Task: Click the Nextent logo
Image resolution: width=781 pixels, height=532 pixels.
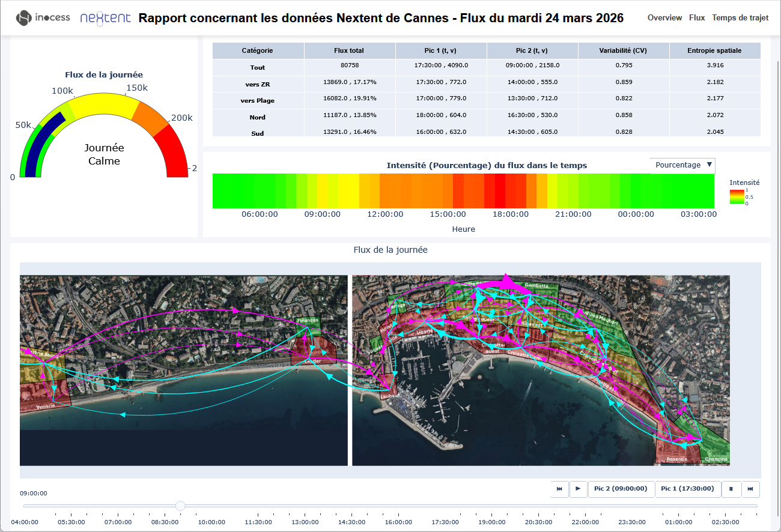Action: pyautogui.click(x=105, y=18)
